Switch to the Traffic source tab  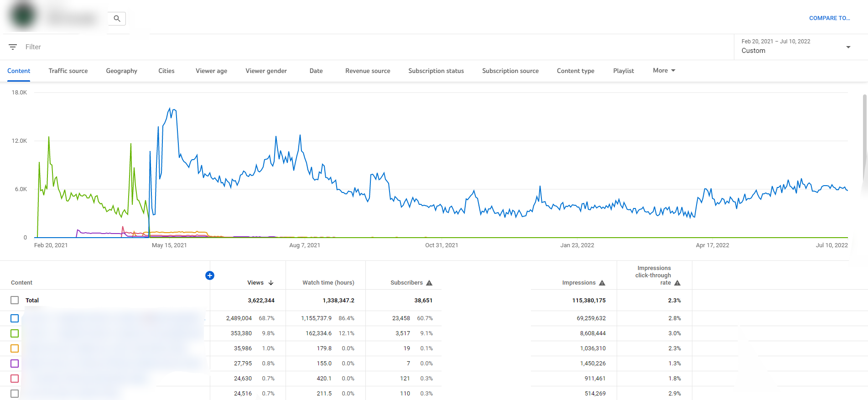point(68,71)
